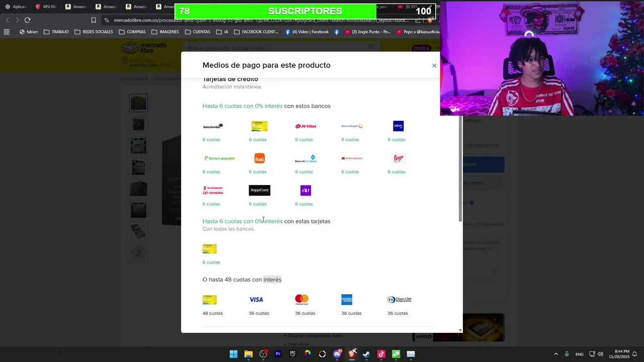The image size is (644, 362).
Task: Switch to the '(8) BYE' YouTube tab
Action: click(x=408, y=7)
